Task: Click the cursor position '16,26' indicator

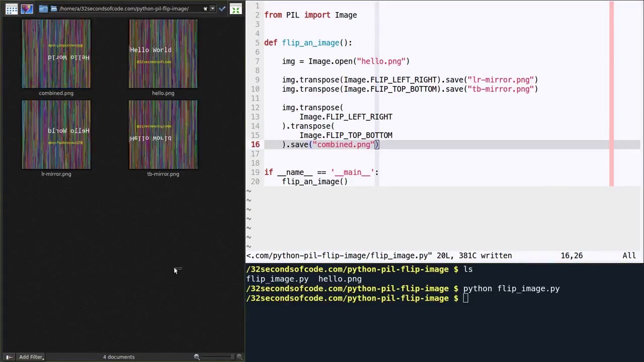Action: click(x=572, y=255)
